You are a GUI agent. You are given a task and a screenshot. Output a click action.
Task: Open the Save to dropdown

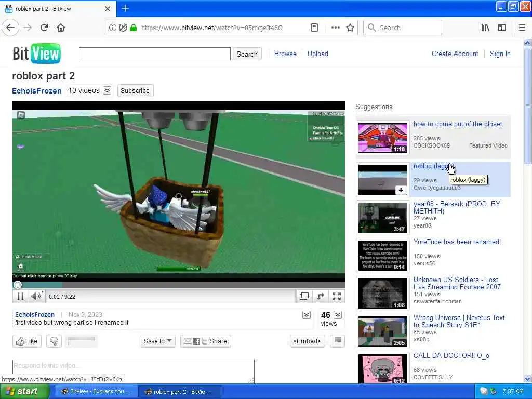click(x=158, y=341)
